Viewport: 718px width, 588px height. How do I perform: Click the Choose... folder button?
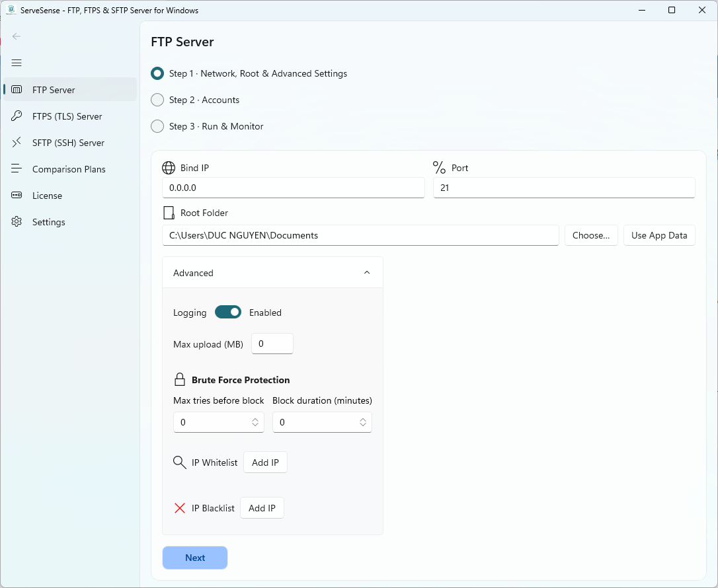[x=590, y=235]
